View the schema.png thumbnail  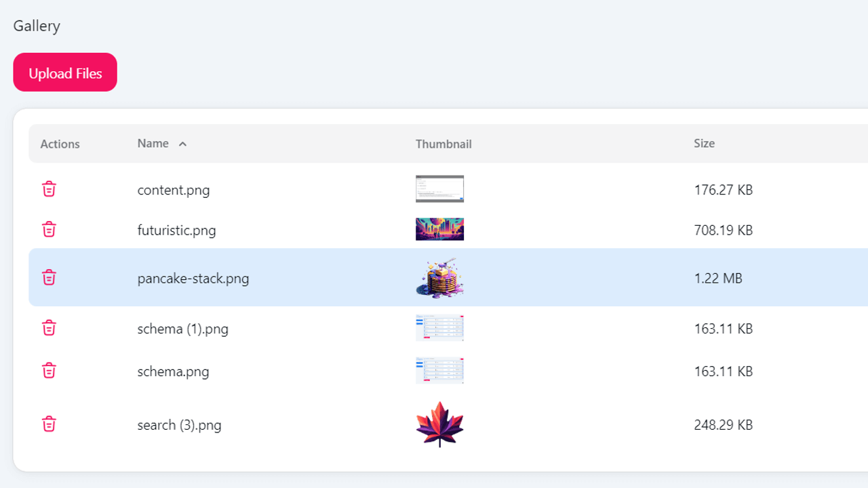point(439,370)
